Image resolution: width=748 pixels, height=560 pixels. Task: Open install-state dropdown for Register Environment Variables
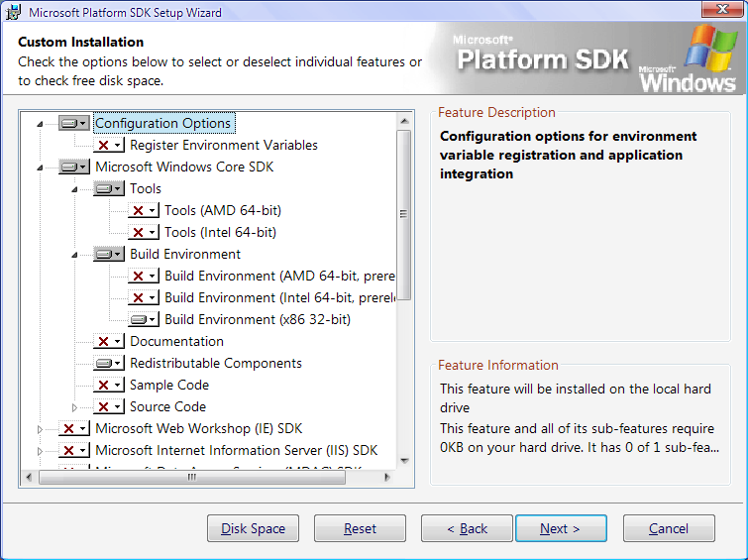point(109,145)
